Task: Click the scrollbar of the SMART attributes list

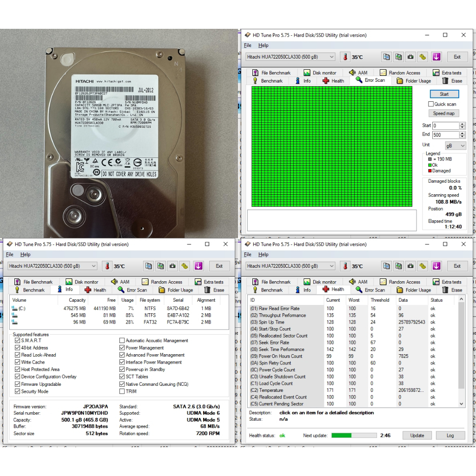Action: [461, 349]
